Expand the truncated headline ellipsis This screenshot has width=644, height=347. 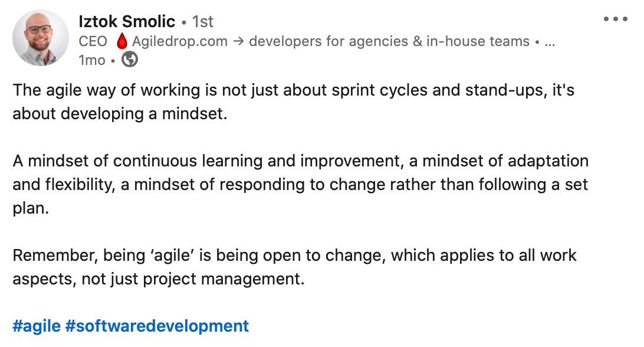click(x=550, y=42)
